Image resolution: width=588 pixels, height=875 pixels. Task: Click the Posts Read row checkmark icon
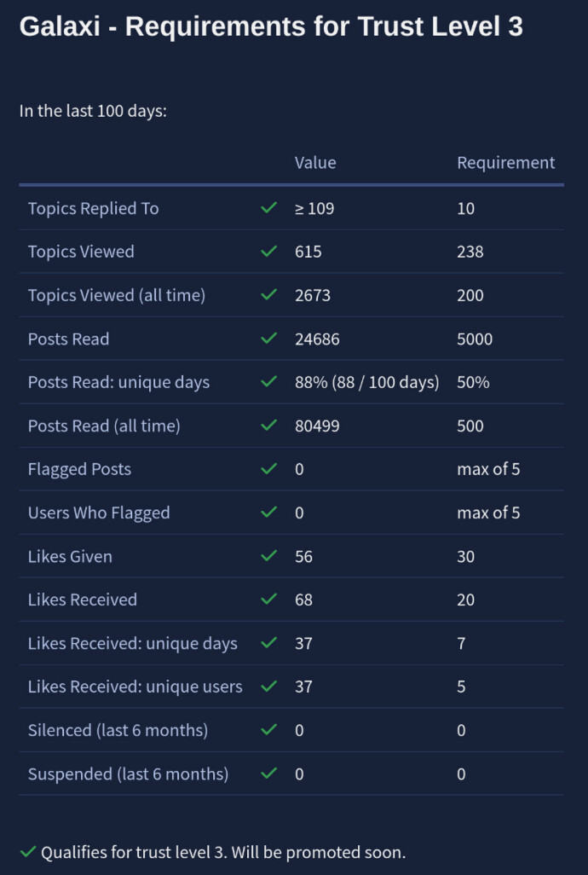(x=269, y=339)
